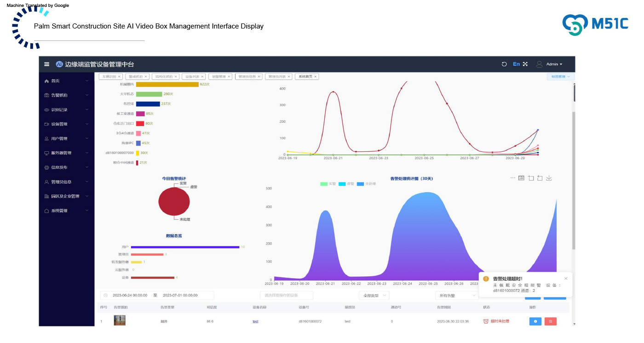Open the 所有告警 alarm filter dropdown
This screenshot has width=644, height=343.
point(456,296)
